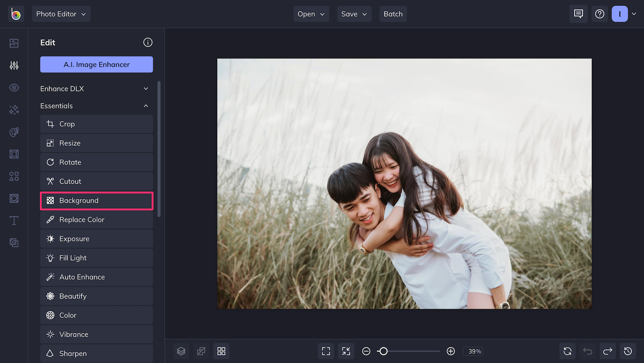The image size is (644, 363).
Task: Click the Undo arrow in bottom toolbar
Action: 587,351
